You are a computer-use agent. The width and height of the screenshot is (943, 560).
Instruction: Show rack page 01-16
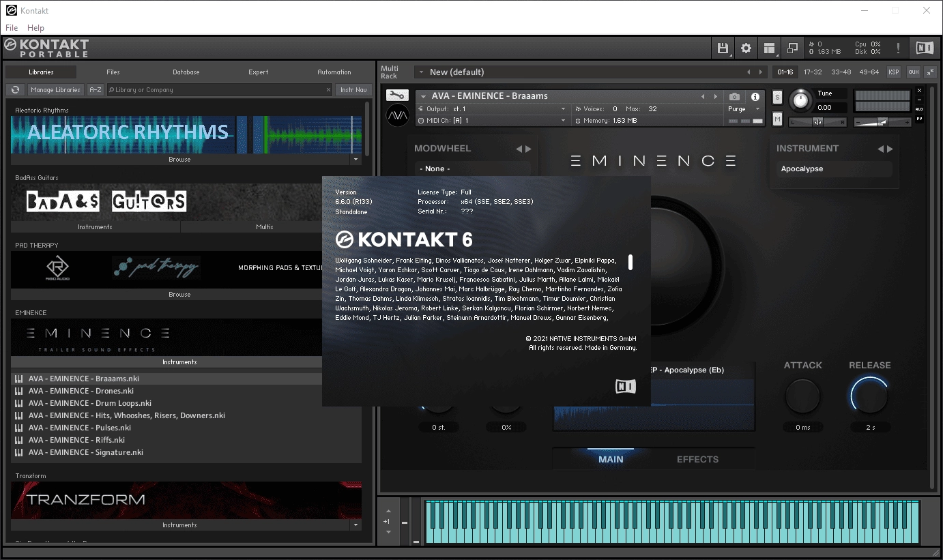tap(785, 72)
